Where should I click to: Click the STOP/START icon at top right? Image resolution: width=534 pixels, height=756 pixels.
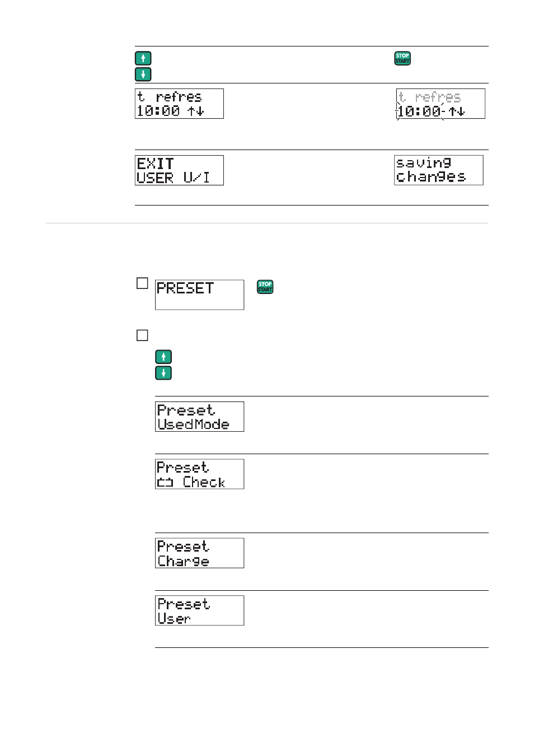pos(402,58)
